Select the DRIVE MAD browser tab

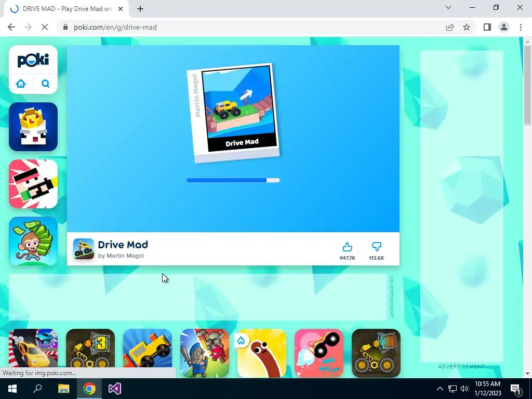[66, 9]
